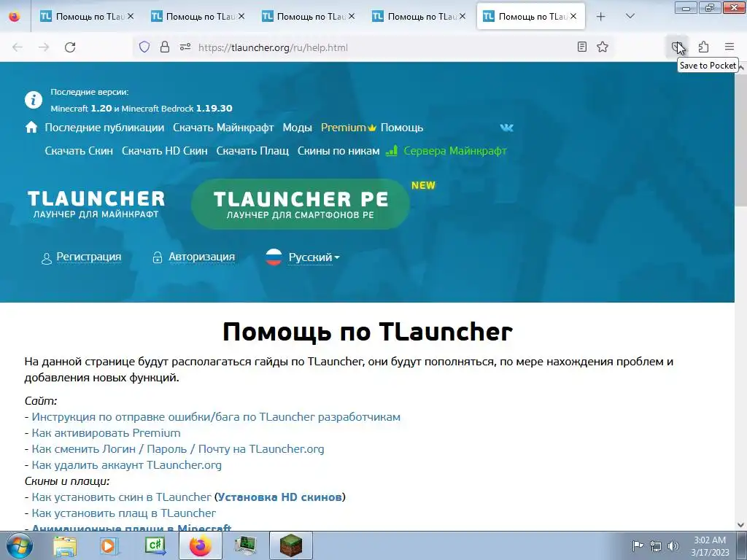
Task: Open site permissions icon in address bar
Action: click(185, 47)
